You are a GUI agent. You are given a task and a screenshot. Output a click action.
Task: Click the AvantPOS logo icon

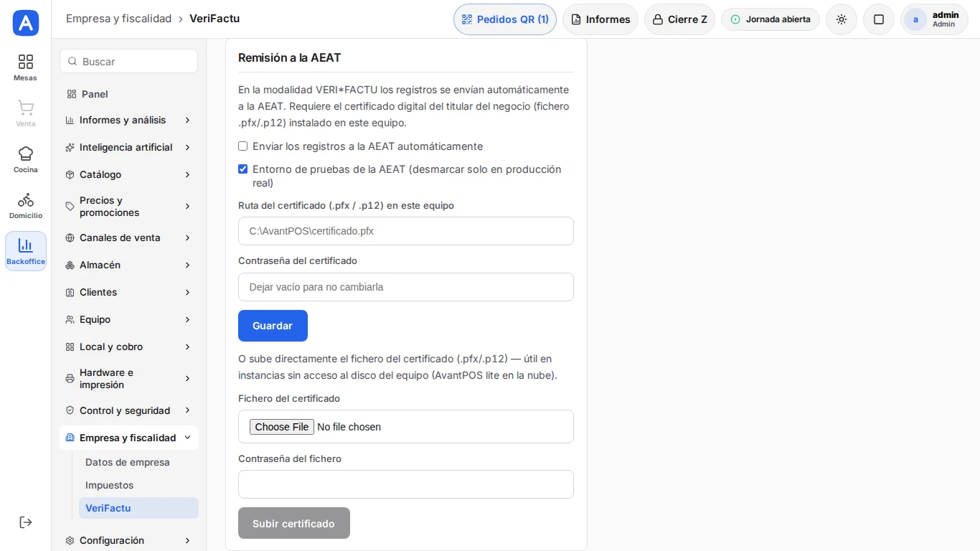coord(26,23)
